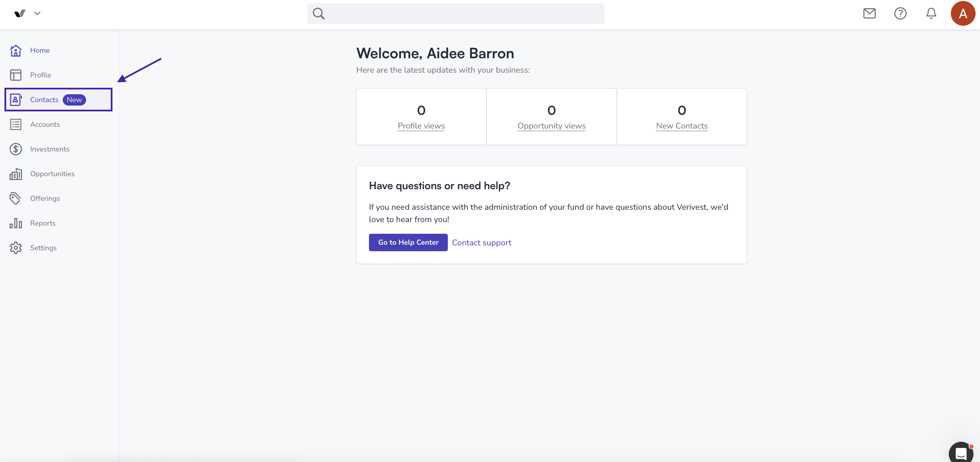This screenshot has width=980, height=462.
Task: Click the Reports bar chart icon
Action: coord(15,223)
